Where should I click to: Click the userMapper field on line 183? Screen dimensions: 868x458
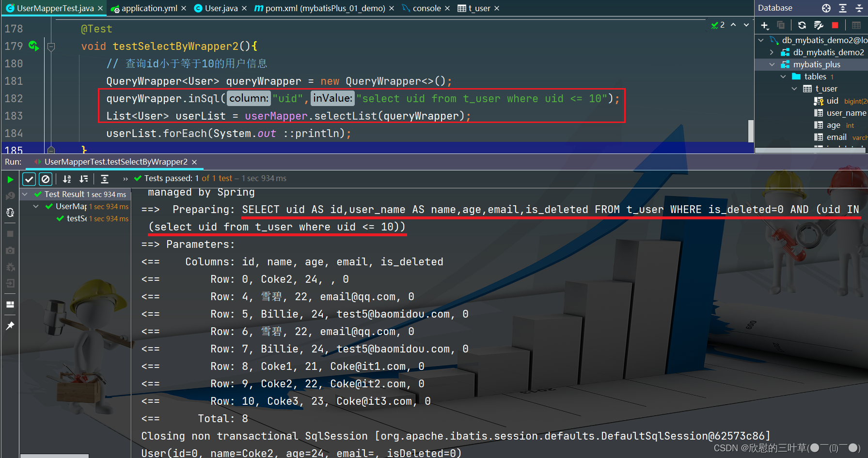click(x=276, y=116)
